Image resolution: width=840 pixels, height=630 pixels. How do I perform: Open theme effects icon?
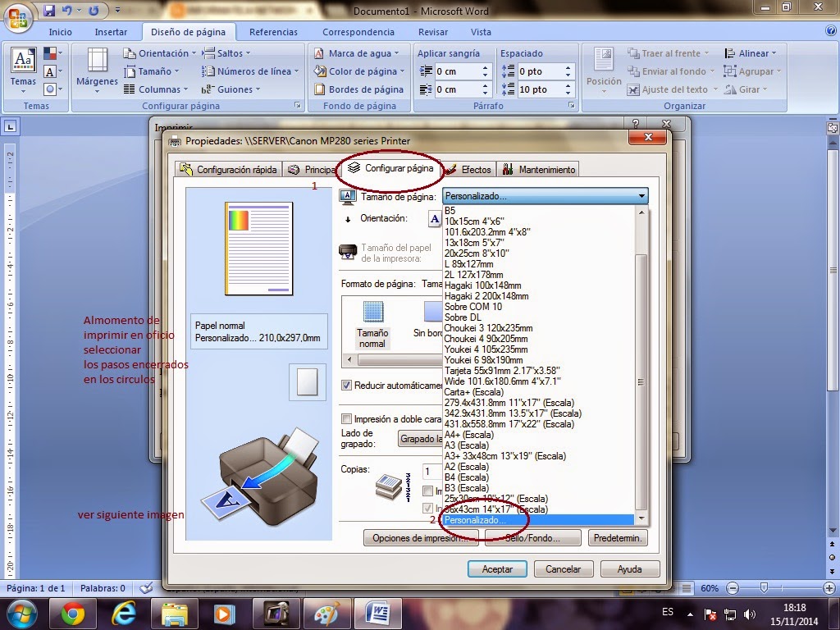coord(52,89)
